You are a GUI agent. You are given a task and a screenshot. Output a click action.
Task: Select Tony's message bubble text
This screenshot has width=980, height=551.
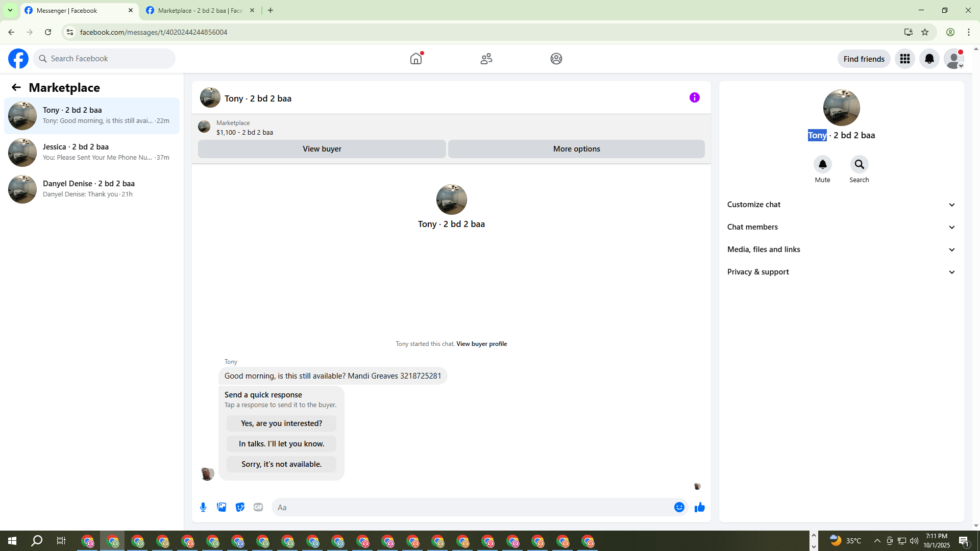333,376
